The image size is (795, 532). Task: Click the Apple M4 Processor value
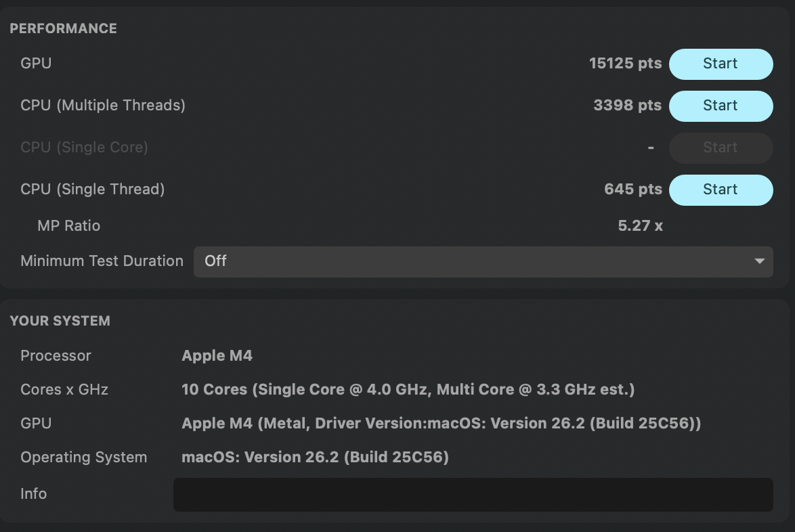[x=217, y=356]
